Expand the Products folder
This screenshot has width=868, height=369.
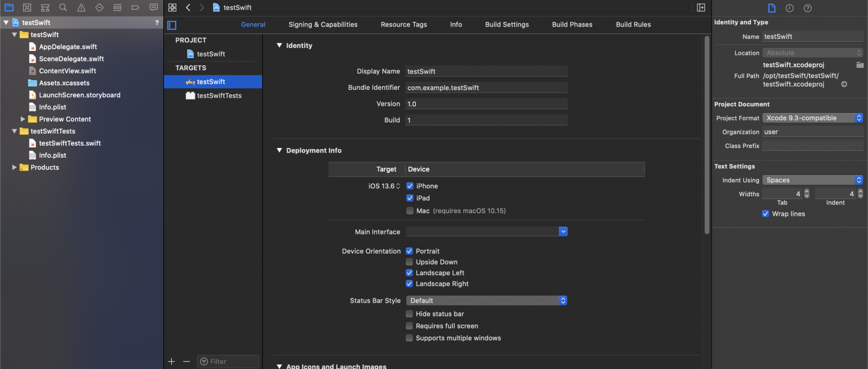coord(15,167)
